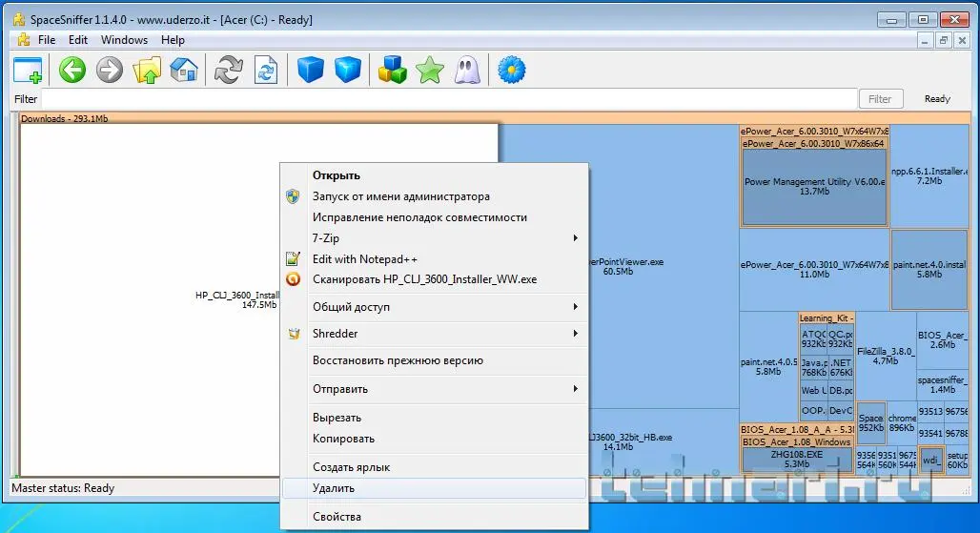Go back with the green arrow

tap(72, 70)
